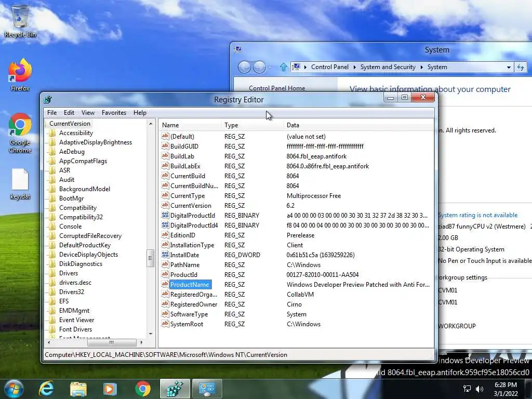The width and height of the screenshot is (532, 399).
Task: Select the RegisteredOrga... value
Action: pos(194,295)
